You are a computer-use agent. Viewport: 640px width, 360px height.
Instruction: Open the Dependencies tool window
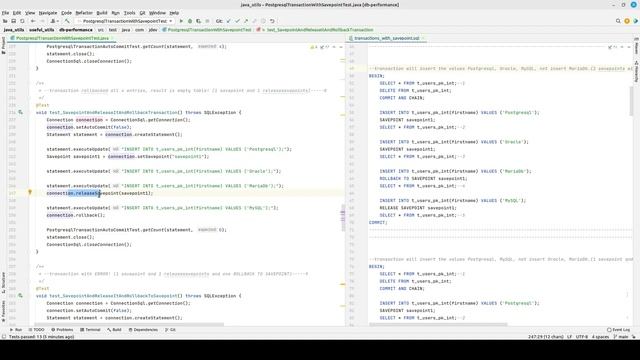point(143,329)
